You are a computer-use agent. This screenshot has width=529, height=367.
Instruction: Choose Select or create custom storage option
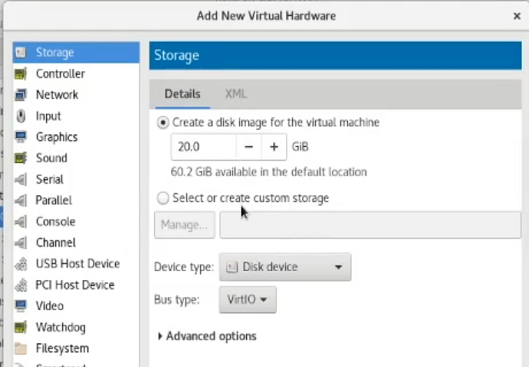coord(163,198)
